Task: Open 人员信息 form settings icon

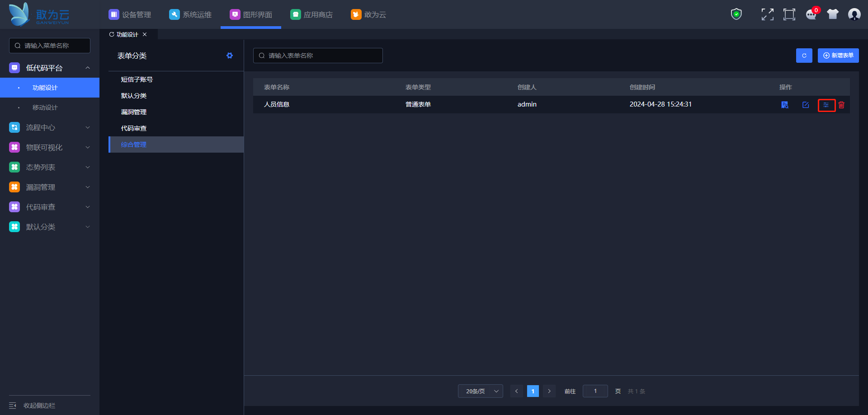Action: [x=826, y=105]
